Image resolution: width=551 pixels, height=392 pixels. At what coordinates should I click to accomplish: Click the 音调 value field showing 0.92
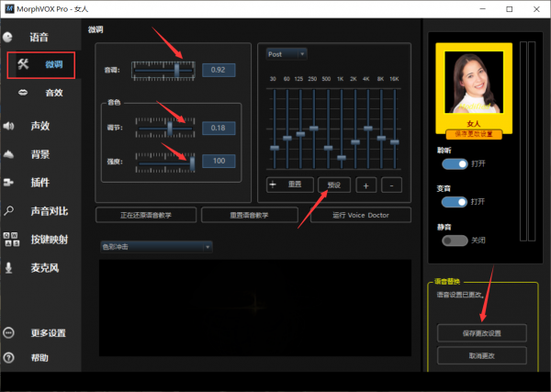219,70
